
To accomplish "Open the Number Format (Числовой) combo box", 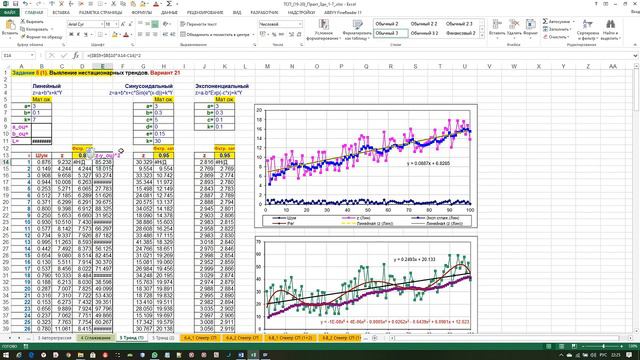I will click(x=280, y=24).
